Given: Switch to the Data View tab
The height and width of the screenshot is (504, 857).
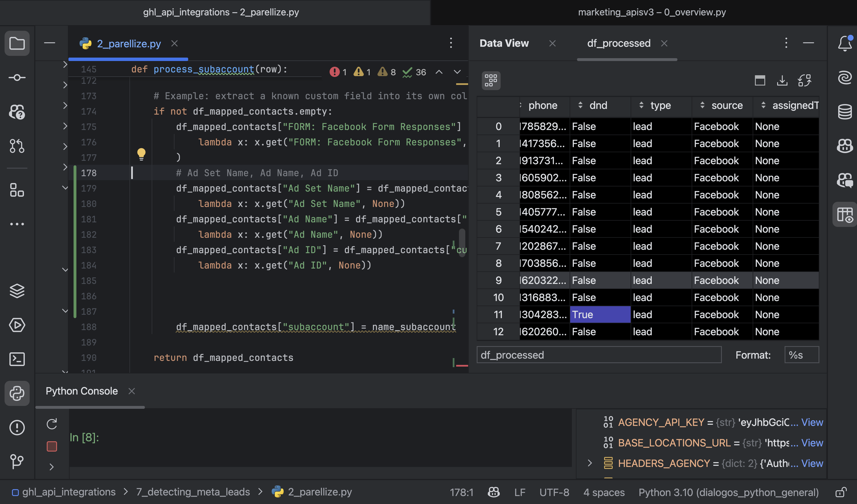Looking at the screenshot, I should click(x=504, y=43).
